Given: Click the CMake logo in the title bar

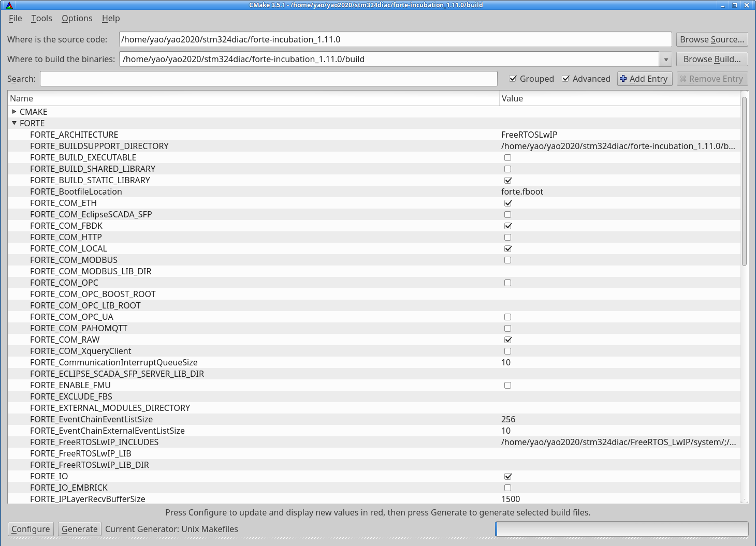Looking at the screenshot, I should pos(9,5).
